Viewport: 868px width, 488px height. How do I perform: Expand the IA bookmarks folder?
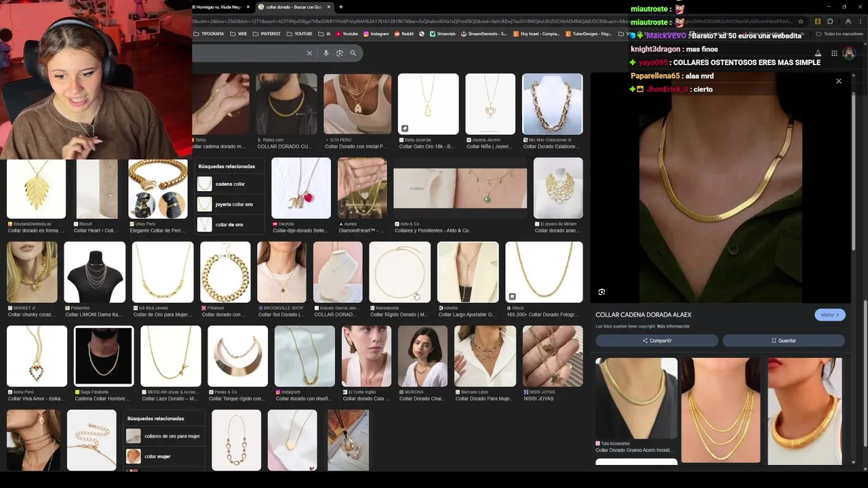(x=324, y=34)
